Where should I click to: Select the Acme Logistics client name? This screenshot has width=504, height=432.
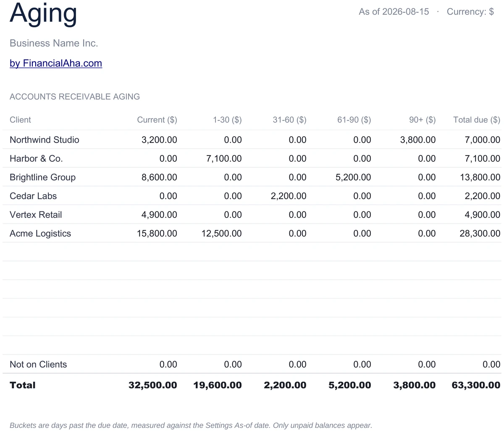pos(40,234)
